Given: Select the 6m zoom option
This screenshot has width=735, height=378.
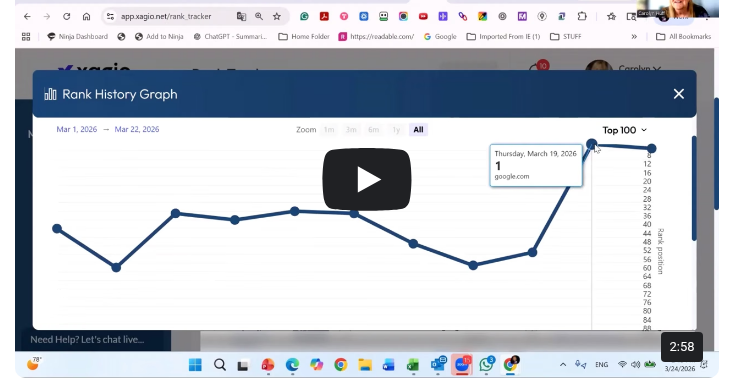Looking at the screenshot, I should (374, 129).
